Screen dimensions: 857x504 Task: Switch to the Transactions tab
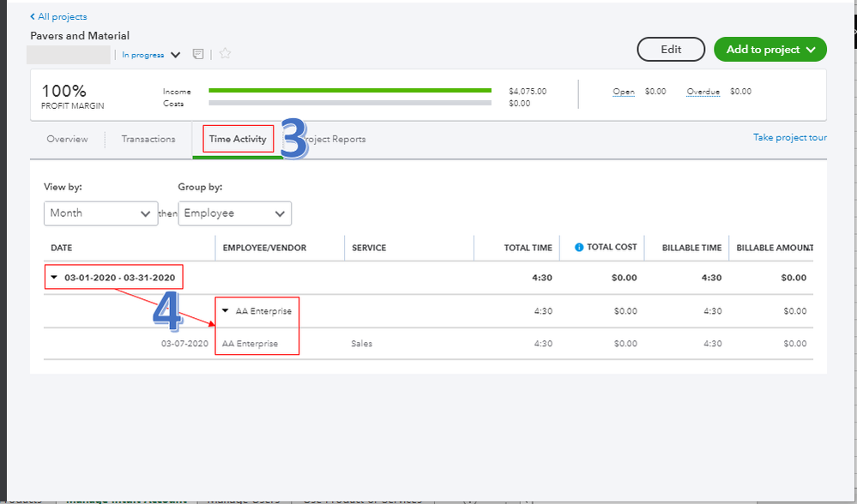click(148, 139)
